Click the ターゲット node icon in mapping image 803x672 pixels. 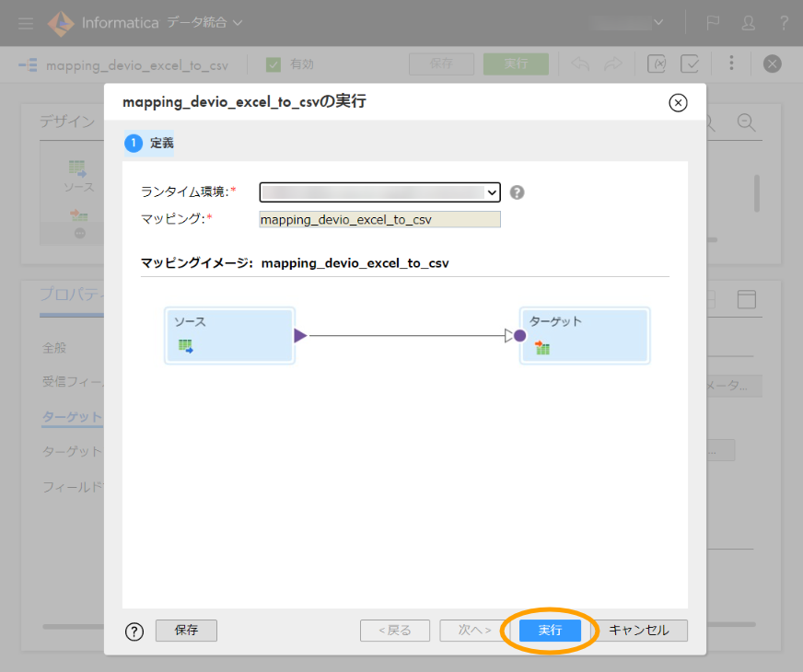pos(542,348)
